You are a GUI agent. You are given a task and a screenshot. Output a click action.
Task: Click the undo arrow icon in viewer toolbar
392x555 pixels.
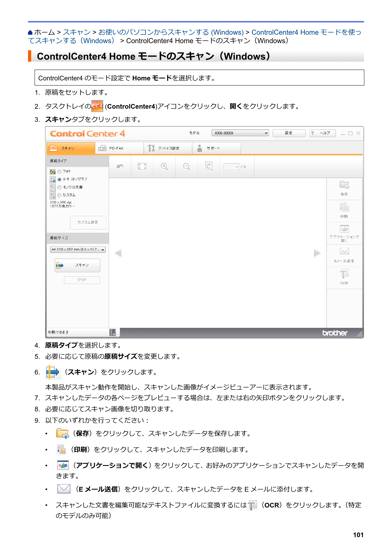(120, 167)
